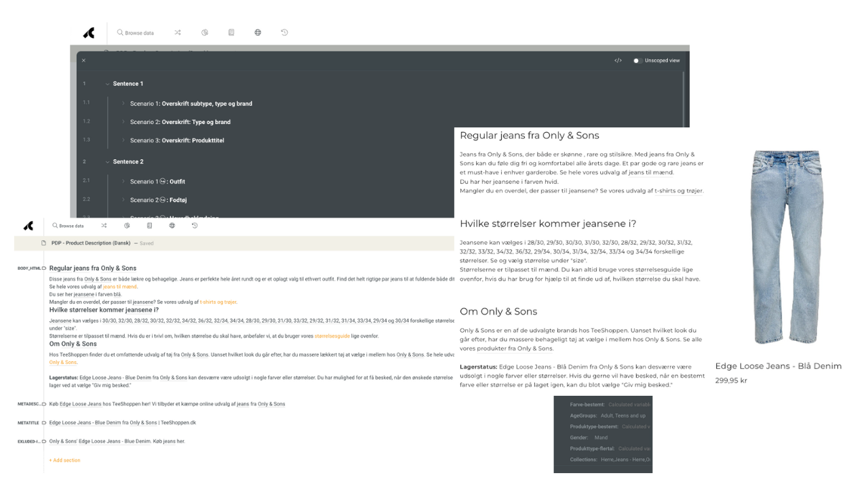Click the Gender: Mand row in data panel
Viewport: 868px width, 488px height.
(589, 438)
